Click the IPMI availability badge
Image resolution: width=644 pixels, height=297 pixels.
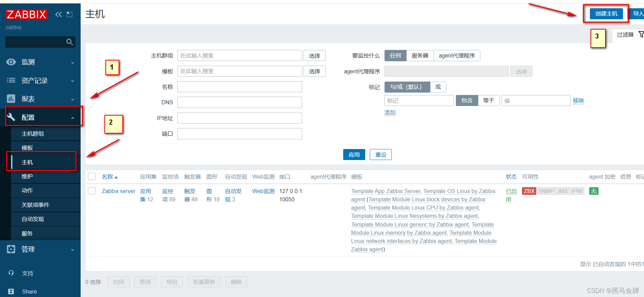tap(577, 191)
